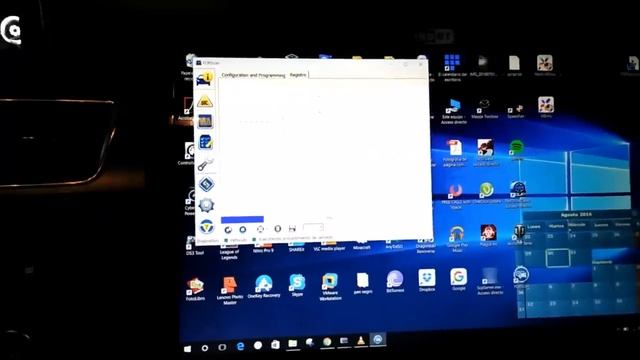Image resolution: width=640 pixels, height=360 pixels.
Task: Open the VMware Workstation desktop shortcut
Action: pos(330,287)
